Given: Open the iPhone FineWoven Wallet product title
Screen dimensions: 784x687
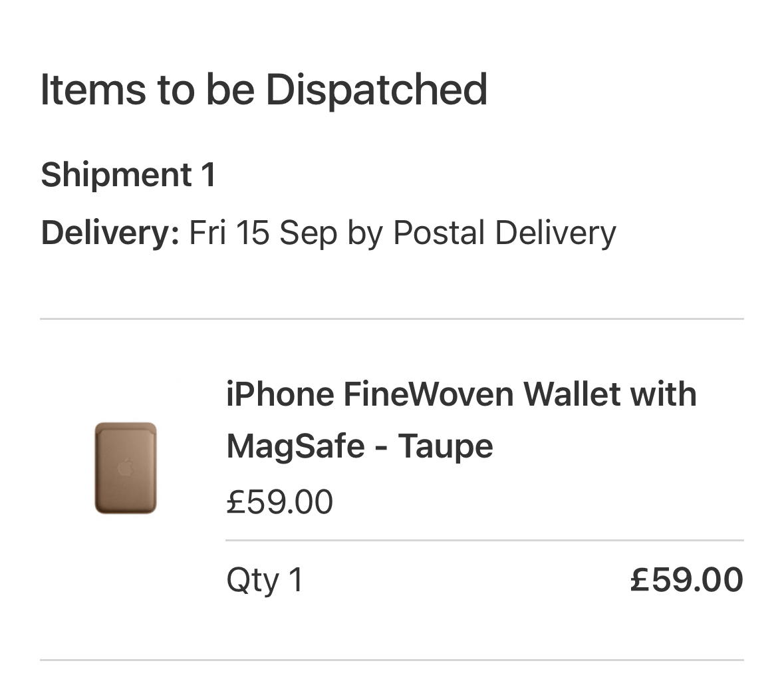Looking at the screenshot, I should [x=461, y=420].
